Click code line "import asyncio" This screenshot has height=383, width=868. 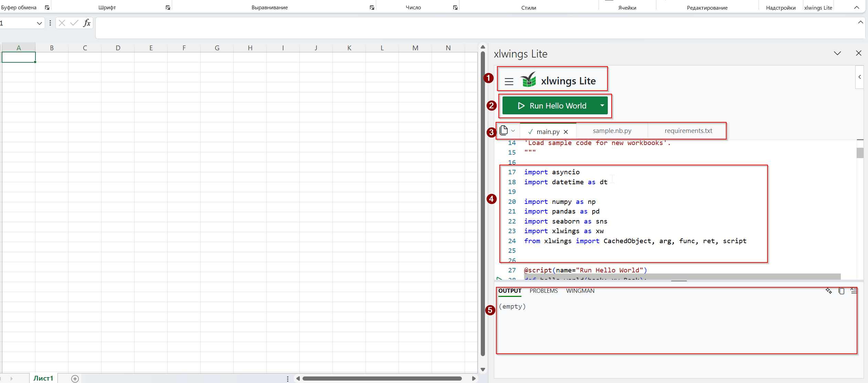pyautogui.click(x=552, y=172)
